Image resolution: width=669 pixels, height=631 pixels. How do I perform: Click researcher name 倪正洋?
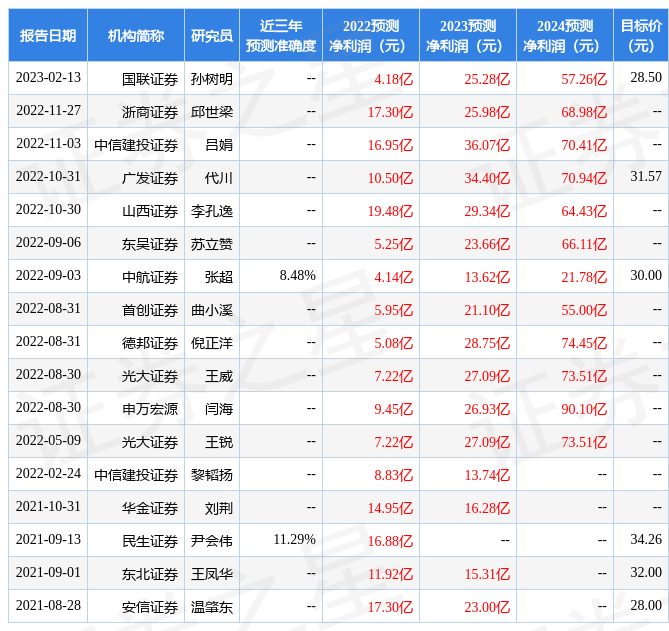pyautogui.click(x=212, y=343)
